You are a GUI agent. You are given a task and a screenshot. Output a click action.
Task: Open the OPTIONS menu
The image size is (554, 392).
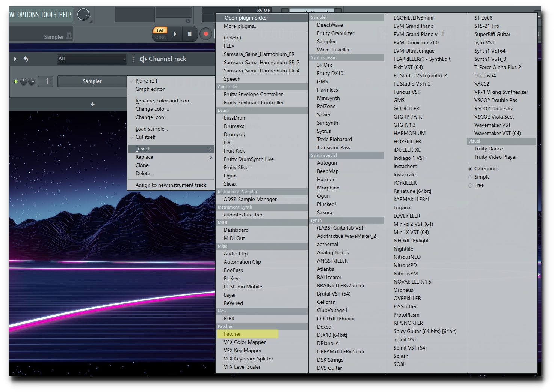28,15
